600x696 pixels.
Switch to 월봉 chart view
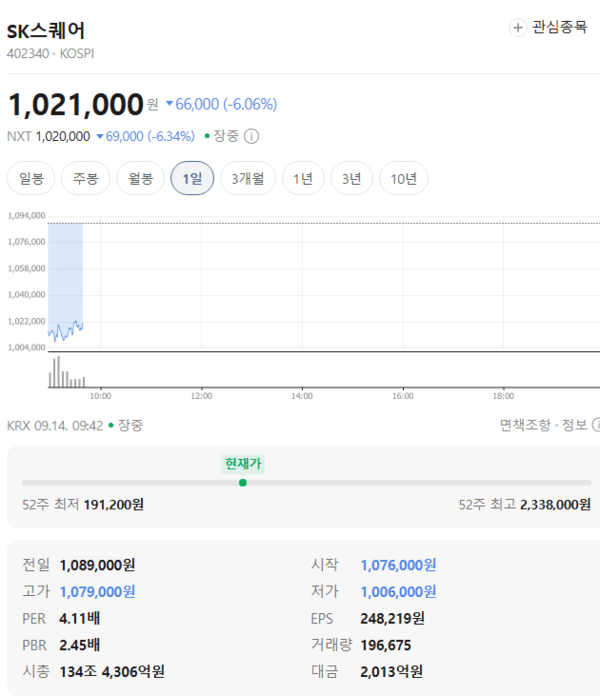(140, 178)
